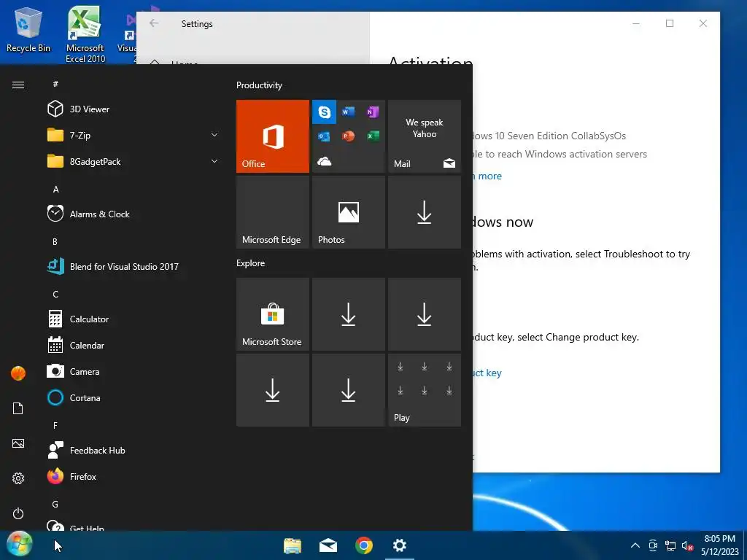Open the Recycle Bin desktop icon
The width and height of the screenshot is (747, 560).
(x=28, y=30)
